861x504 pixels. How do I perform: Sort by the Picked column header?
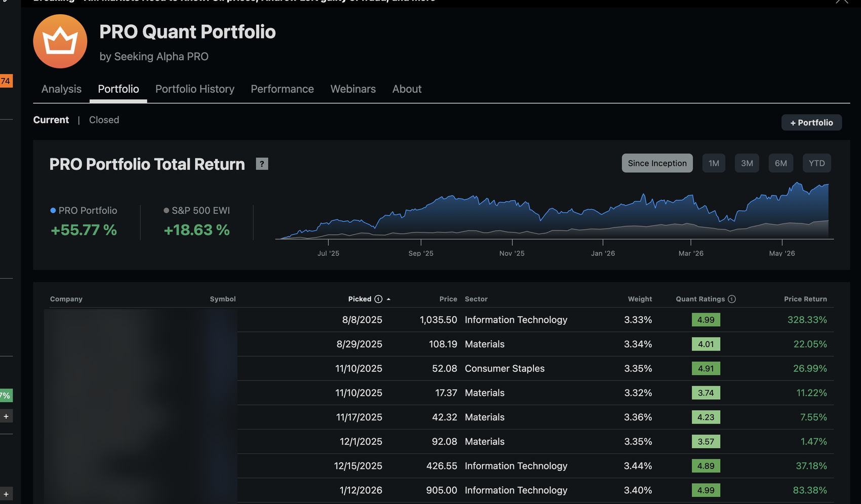360,299
